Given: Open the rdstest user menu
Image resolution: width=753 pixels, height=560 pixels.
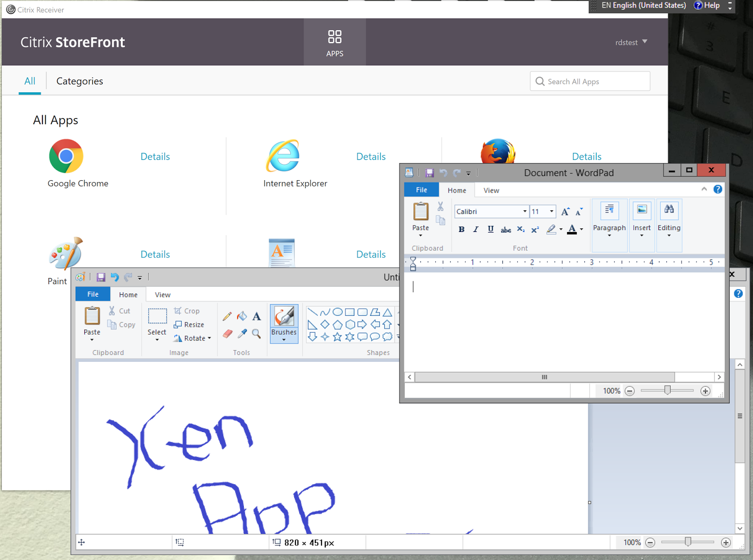Looking at the screenshot, I should (631, 42).
